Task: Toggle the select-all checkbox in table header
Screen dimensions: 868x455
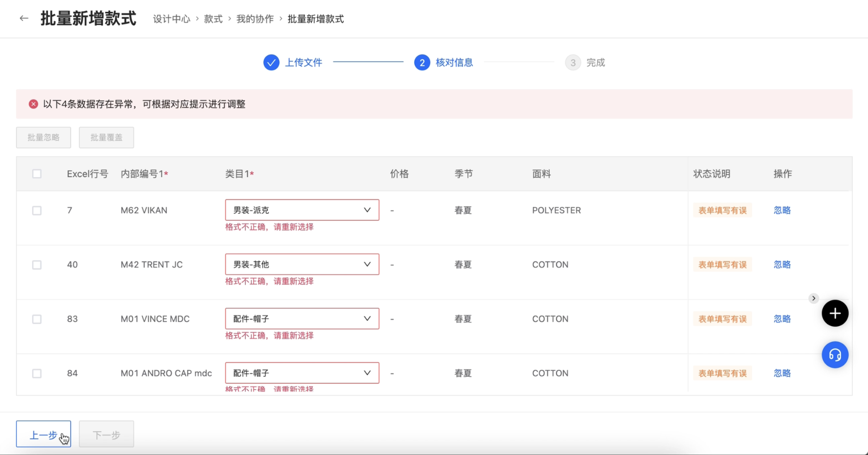Action: pos(37,174)
